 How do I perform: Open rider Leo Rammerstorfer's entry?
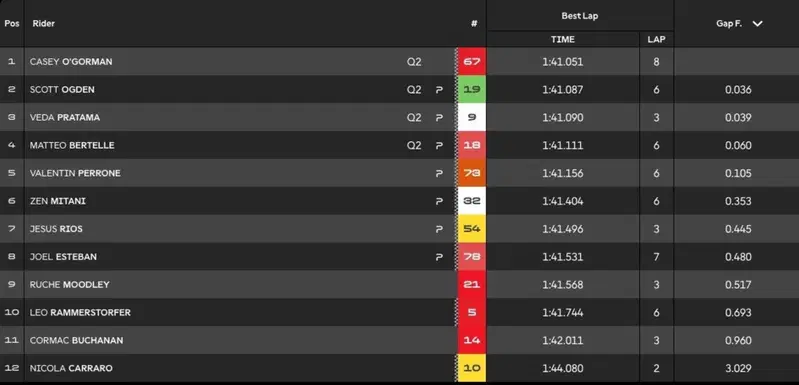point(80,313)
